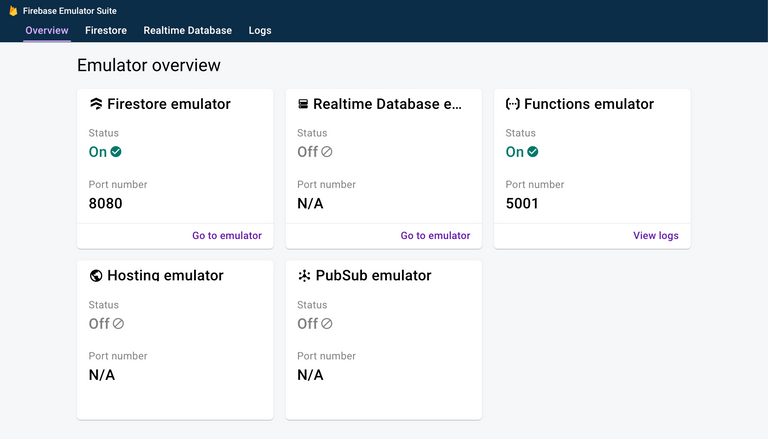Viewport: 768px width, 439px height.
Task: Switch to the Overview tab
Action: click(x=47, y=30)
